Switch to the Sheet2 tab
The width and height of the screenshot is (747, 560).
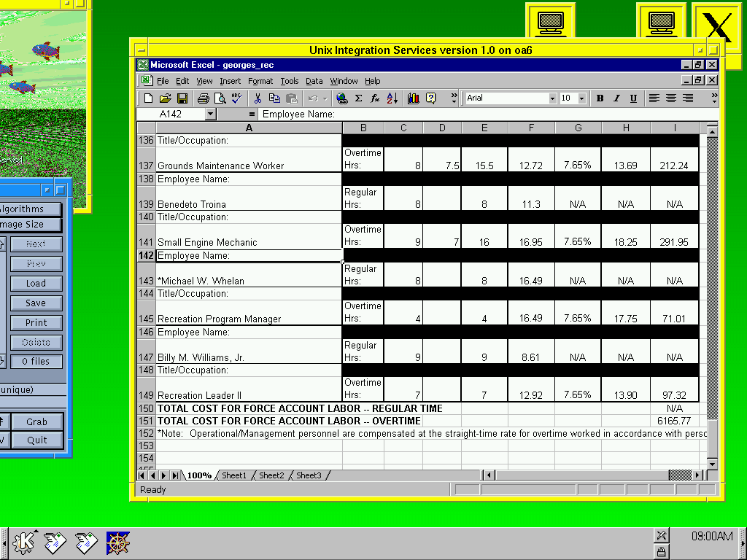pyautogui.click(x=271, y=475)
